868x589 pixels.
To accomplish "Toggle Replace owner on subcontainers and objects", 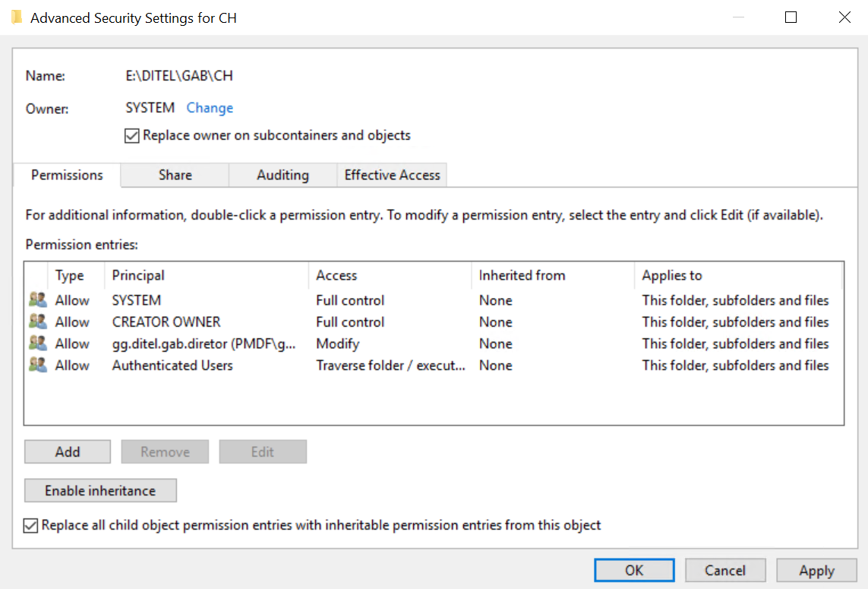I will click(131, 136).
